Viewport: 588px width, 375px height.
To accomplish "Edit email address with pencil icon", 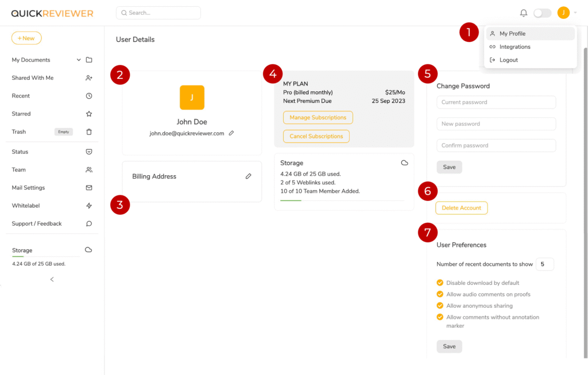I will tap(231, 133).
